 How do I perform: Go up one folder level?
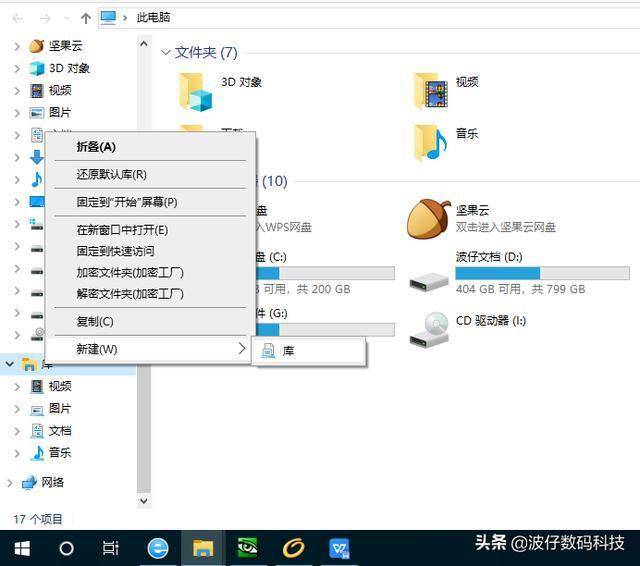[85, 18]
